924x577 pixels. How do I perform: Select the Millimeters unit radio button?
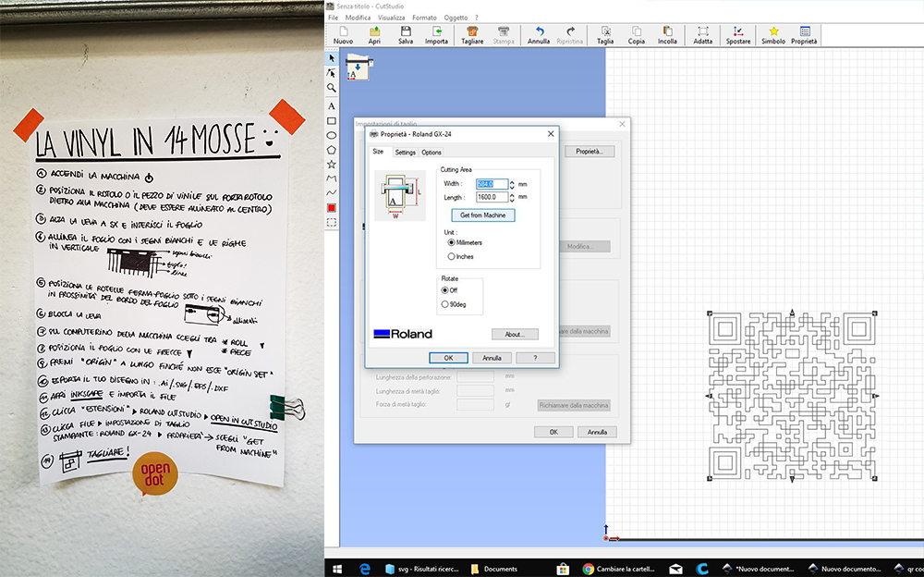click(x=452, y=242)
